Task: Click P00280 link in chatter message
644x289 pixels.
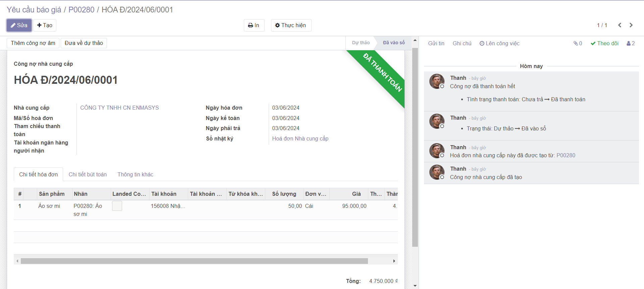Action: [566, 155]
